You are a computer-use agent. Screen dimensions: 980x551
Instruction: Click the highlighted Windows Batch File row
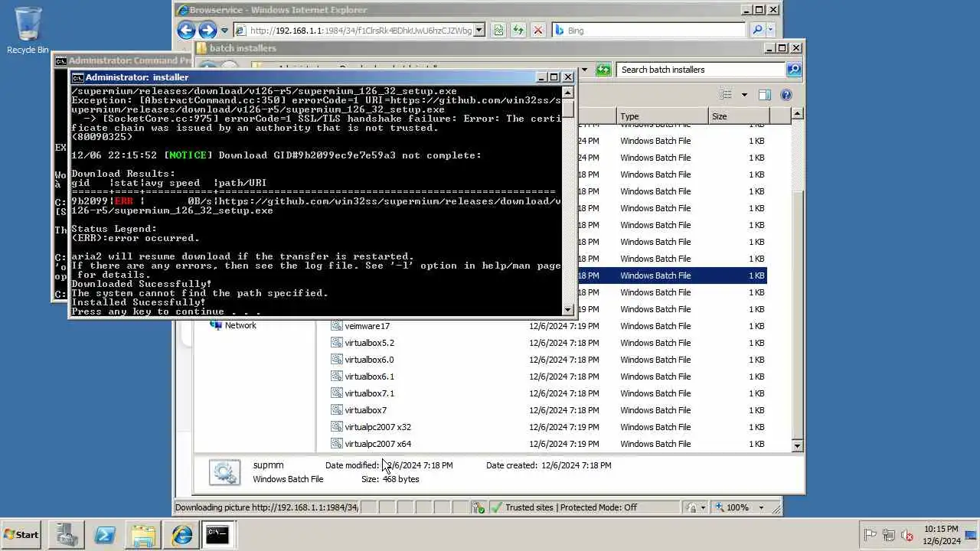coord(671,275)
